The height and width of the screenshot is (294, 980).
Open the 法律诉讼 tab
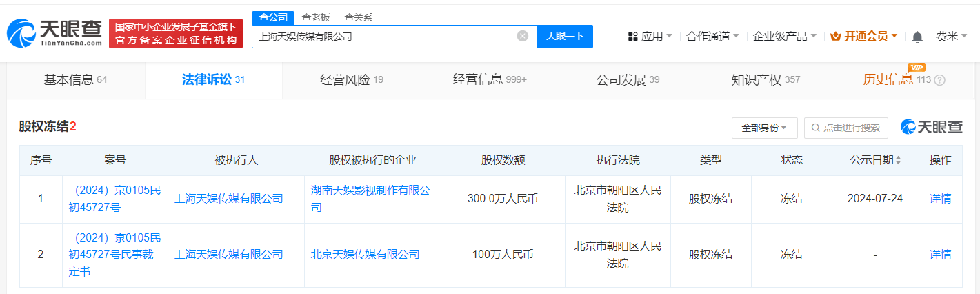pyautogui.click(x=213, y=80)
